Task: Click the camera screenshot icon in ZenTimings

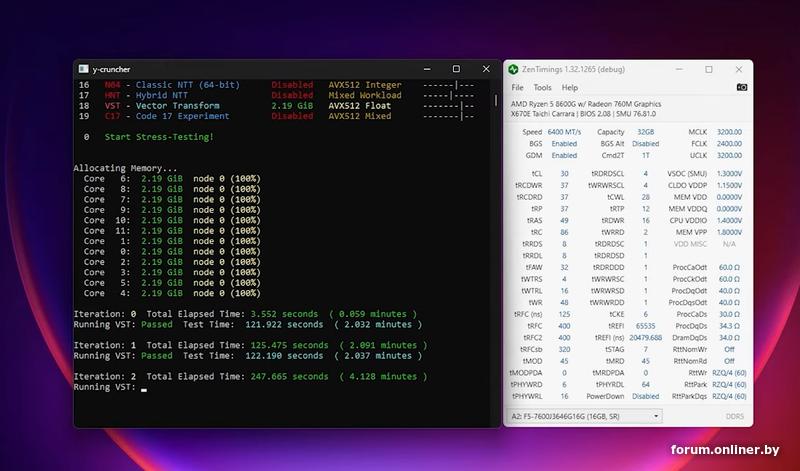Action: point(741,88)
